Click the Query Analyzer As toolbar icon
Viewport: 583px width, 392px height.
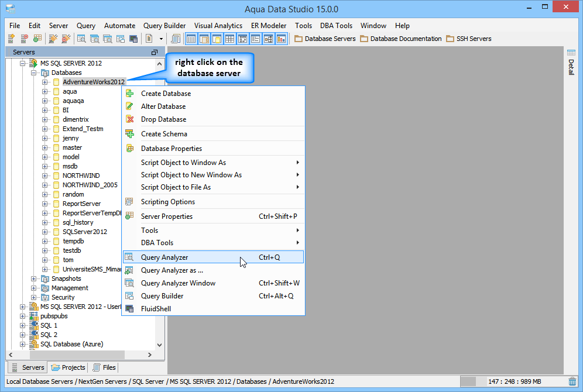point(94,38)
